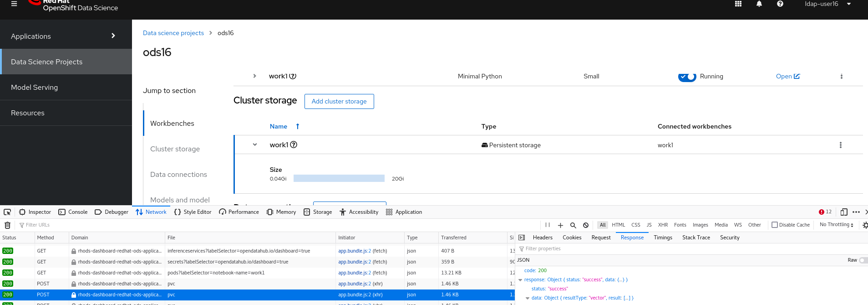The width and height of the screenshot is (868, 305).
Task: Open the notifications bell
Action: (x=759, y=4)
